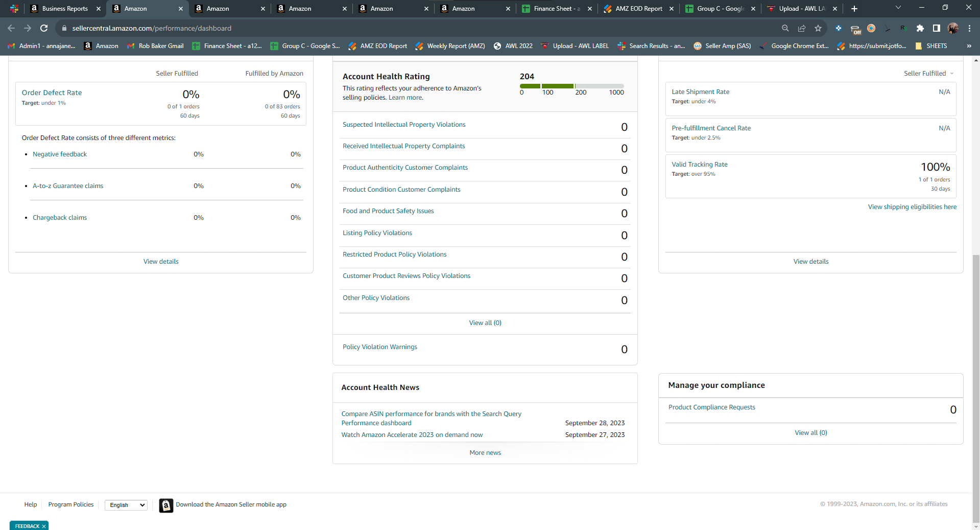The height and width of the screenshot is (530, 980).
Task: Open the Valid Tracking Rate link
Action: point(700,165)
